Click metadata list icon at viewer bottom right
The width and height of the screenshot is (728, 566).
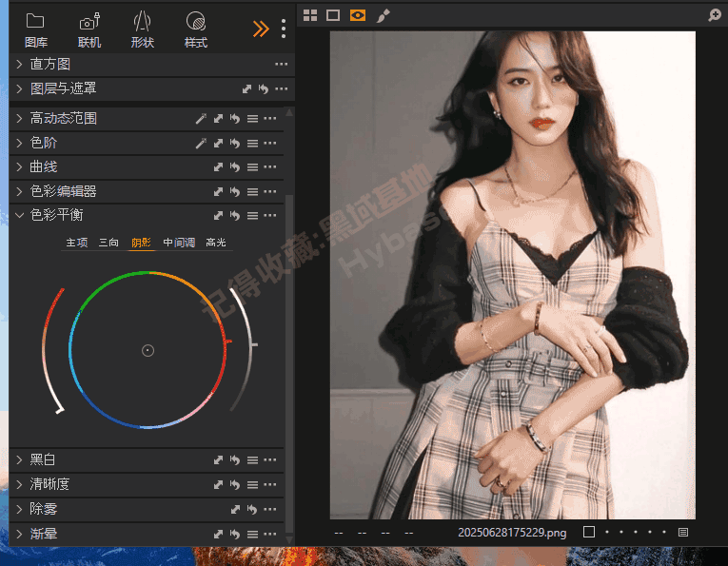pyautogui.click(x=683, y=532)
